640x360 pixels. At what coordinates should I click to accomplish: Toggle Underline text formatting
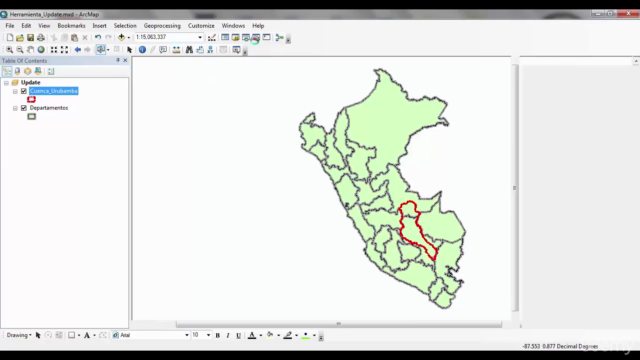point(238,336)
